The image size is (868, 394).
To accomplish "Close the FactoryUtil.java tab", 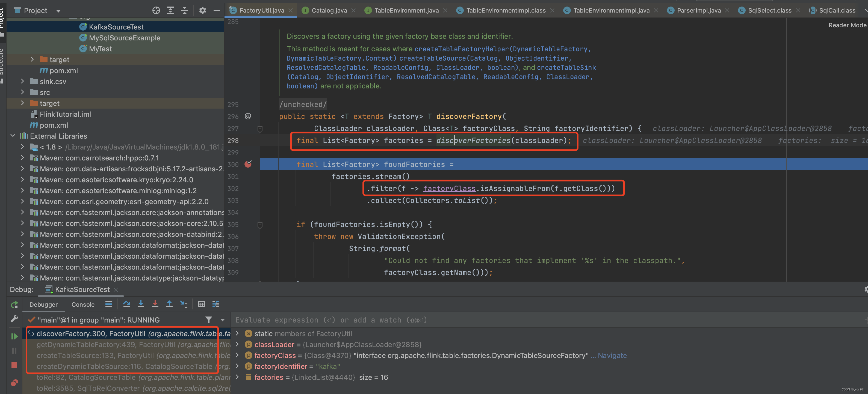I will (x=290, y=10).
